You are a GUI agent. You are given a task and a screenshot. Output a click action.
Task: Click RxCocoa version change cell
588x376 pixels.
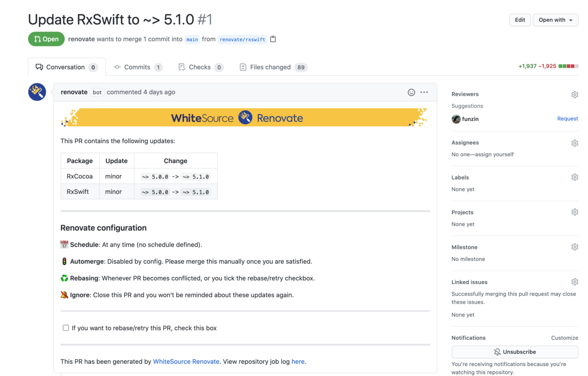175,176
